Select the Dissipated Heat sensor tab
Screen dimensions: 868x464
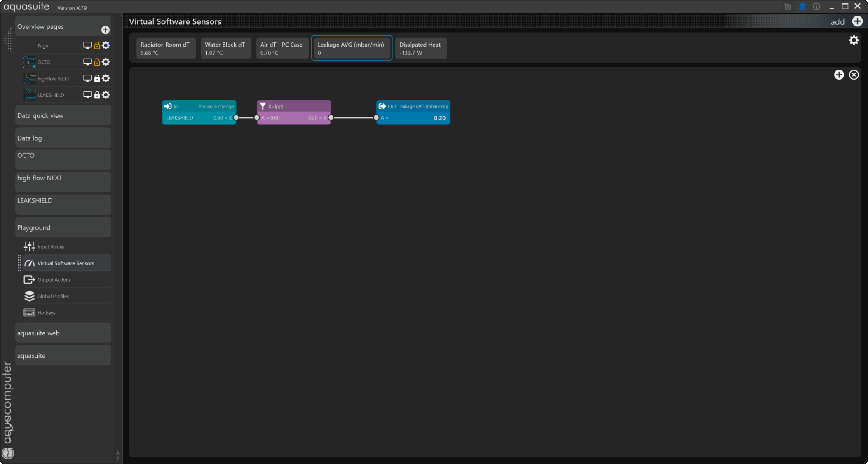click(x=420, y=48)
